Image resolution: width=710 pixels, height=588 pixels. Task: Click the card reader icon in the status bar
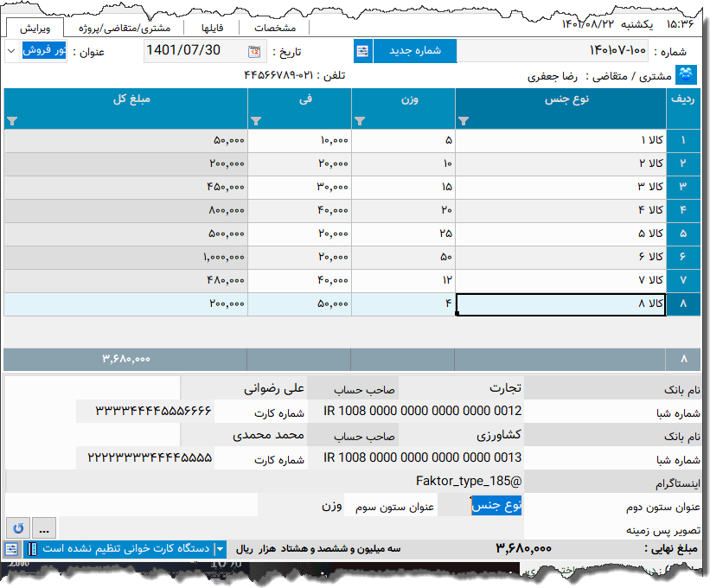click(x=32, y=548)
